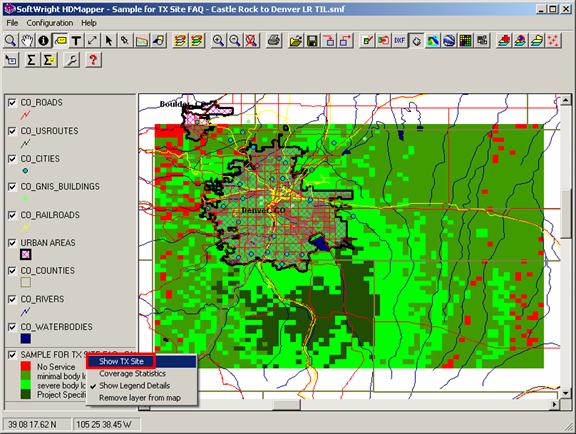Click the latitude '39 08 17.62 N' status field
This screenshot has height=434, width=576.
(x=37, y=424)
